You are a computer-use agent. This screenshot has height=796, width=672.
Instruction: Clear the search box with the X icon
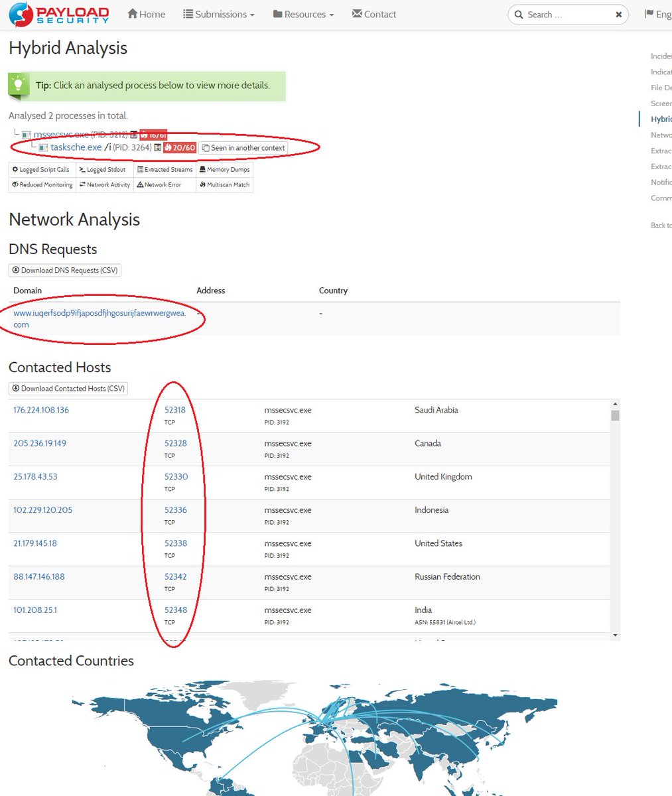tap(618, 15)
